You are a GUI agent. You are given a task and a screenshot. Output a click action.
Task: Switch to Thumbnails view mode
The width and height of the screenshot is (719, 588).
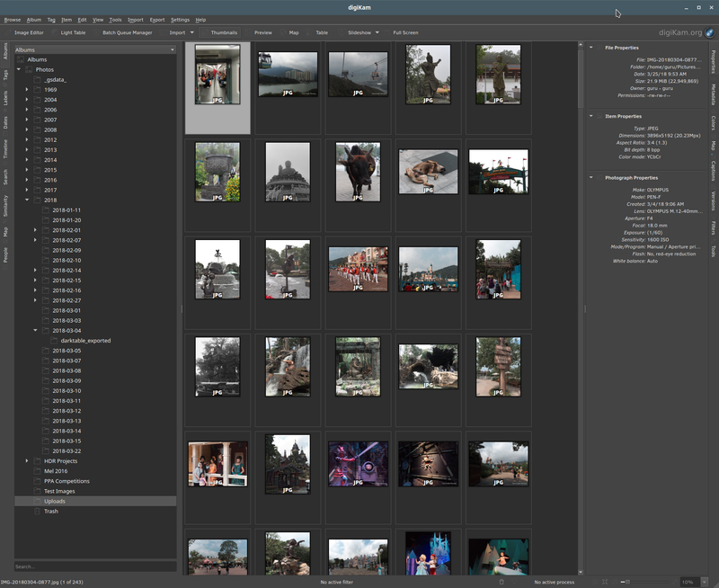point(219,32)
